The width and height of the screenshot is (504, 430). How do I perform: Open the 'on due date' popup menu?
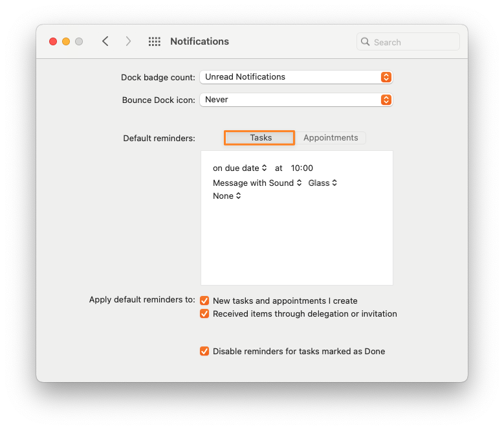pyautogui.click(x=240, y=168)
